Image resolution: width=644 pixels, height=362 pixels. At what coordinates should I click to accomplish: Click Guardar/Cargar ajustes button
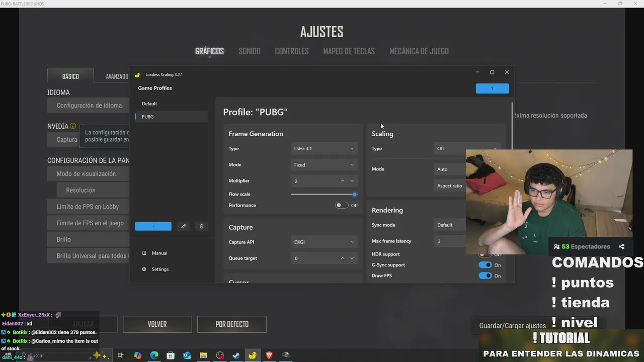point(512,326)
